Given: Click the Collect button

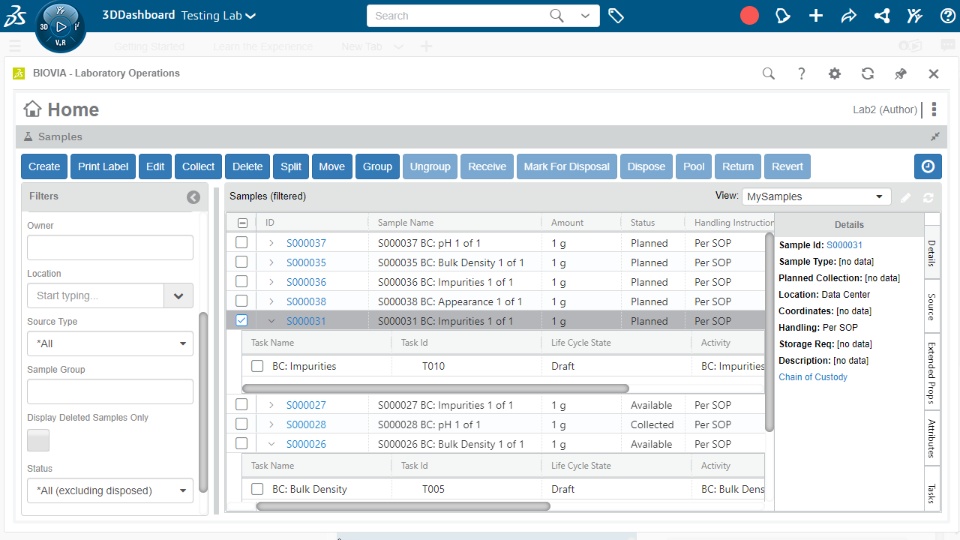Looking at the screenshot, I should tap(198, 167).
